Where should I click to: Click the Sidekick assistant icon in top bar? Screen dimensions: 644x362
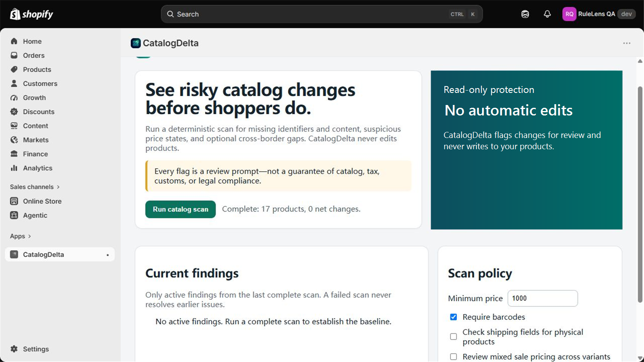pyautogui.click(x=525, y=14)
